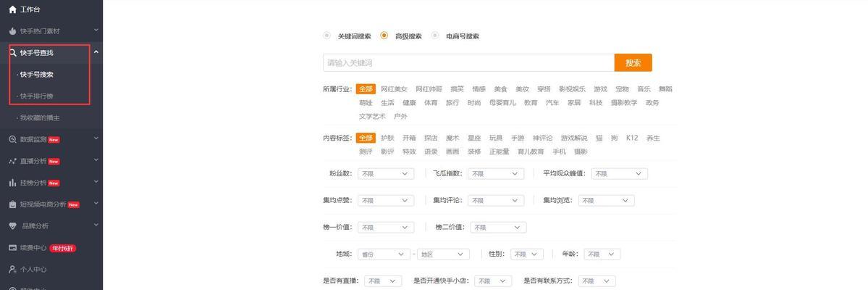Image resolution: width=868 pixels, height=290 pixels.
Task: Expand the 直播分析 menu chevron
Action: (96, 159)
